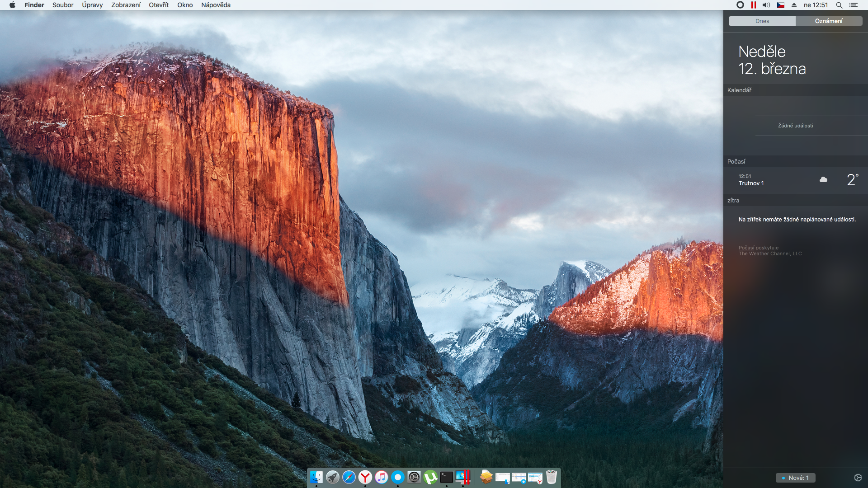Screen dimensions: 868x488
Task: Open the volume control in menu bar
Action: [766, 5]
